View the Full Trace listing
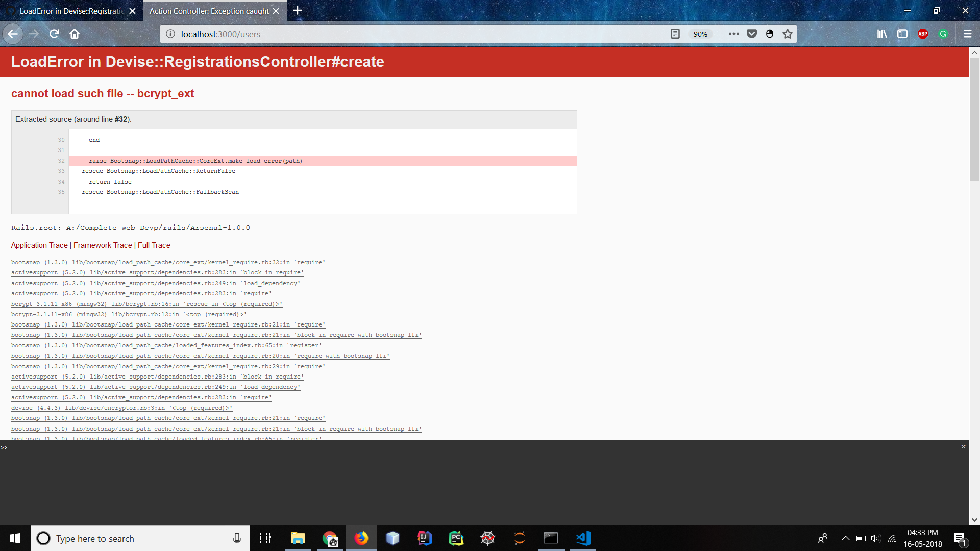The image size is (980, 551). point(154,245)
